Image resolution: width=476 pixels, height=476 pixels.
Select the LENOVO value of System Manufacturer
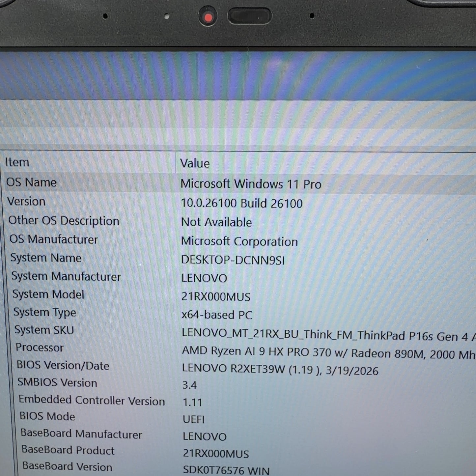click(x=204, y=278)
